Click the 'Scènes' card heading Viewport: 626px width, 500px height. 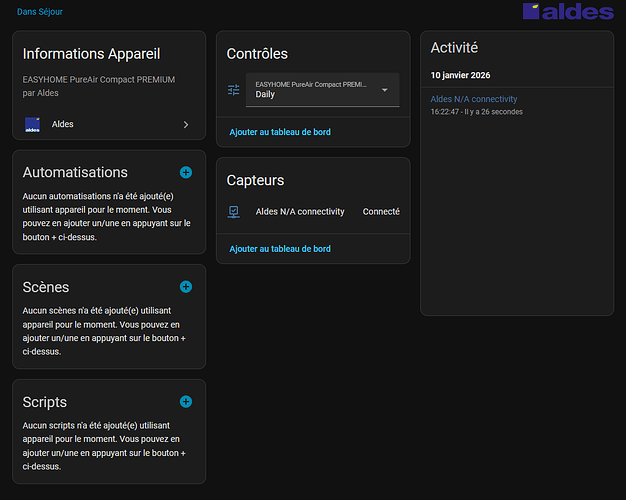46,287
